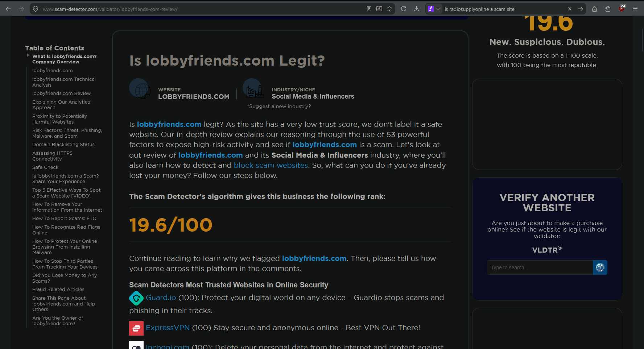The height and width of the screenshot is (349, 644).
Task: Jump to 'Assessing HTTPS Connectivity'
Action: point(52,156)
